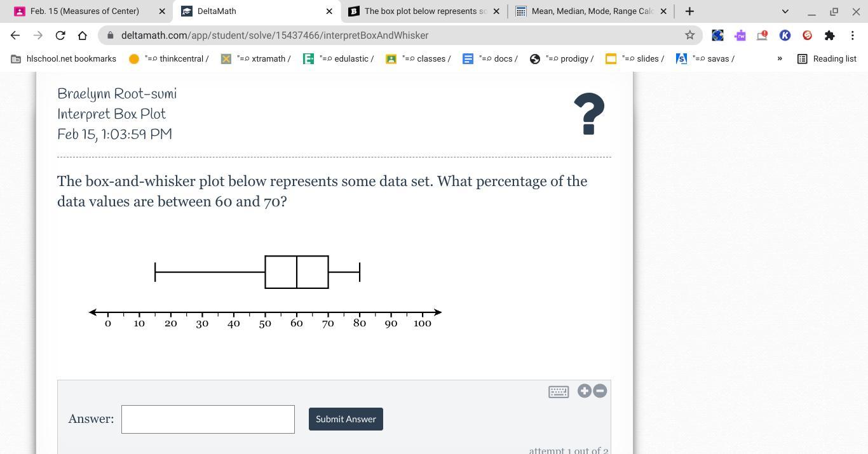Open the on-screen keyboard icon
Viewport: 868px width, 454px height.
click(559, 392)
